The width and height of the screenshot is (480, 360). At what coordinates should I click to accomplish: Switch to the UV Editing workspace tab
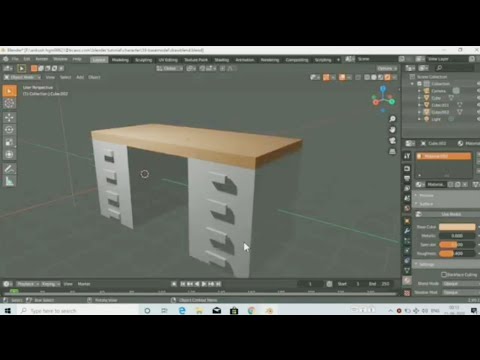168,60
